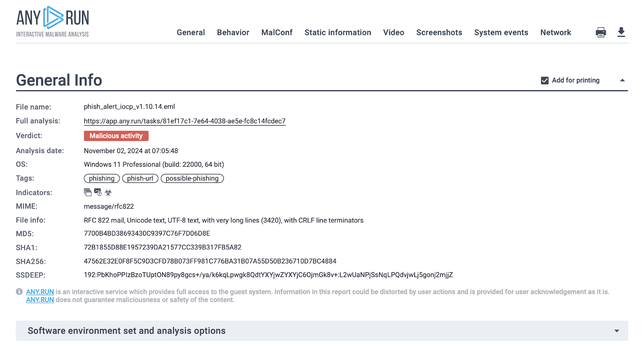Go to the MalConf tab

pos(277,33)
